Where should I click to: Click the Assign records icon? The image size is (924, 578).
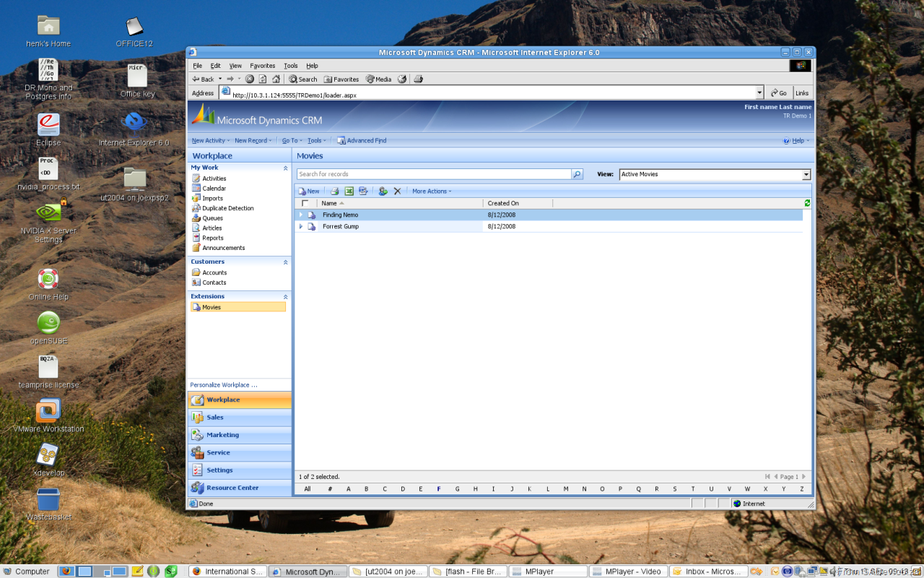point(383,191)
